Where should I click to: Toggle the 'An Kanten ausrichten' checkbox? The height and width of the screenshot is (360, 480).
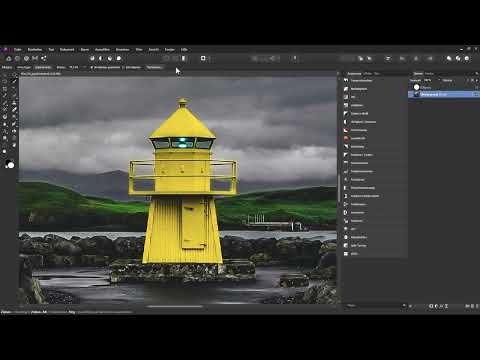coord(92,67)
